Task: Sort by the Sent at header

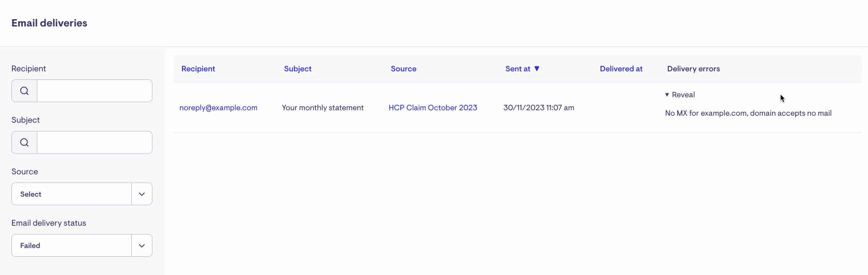Action: [x=517, y=69]
